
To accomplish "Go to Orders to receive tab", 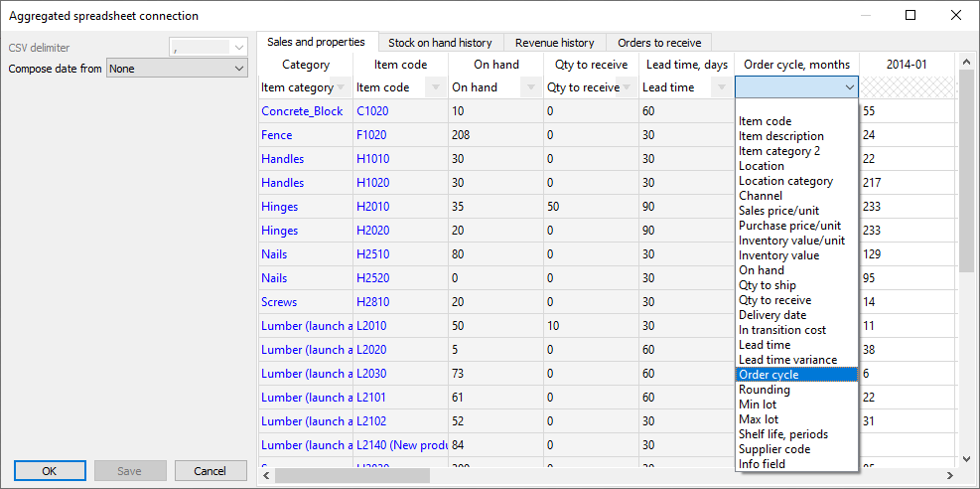I will 658,43.
